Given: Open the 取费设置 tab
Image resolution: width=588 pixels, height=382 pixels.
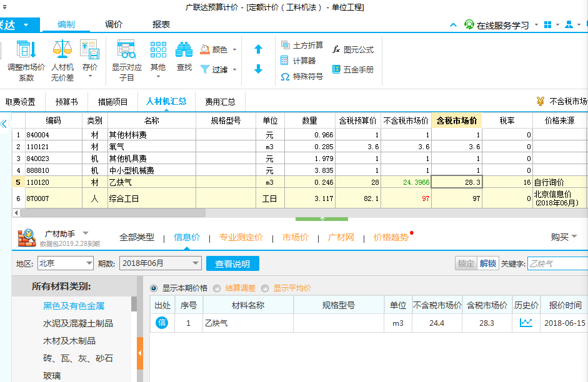Looking at the screenshot, I should (21, 102).
